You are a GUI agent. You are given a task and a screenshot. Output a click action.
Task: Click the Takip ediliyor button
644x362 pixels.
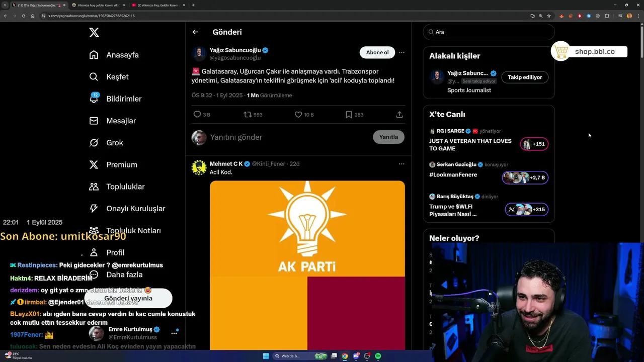tap(525, 77)
